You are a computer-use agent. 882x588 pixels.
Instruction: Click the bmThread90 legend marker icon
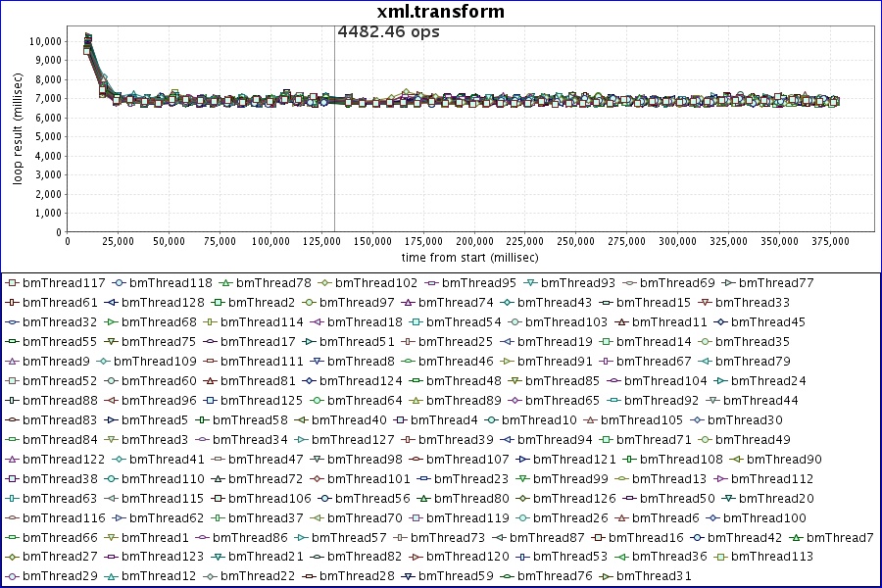coord(736,459)
